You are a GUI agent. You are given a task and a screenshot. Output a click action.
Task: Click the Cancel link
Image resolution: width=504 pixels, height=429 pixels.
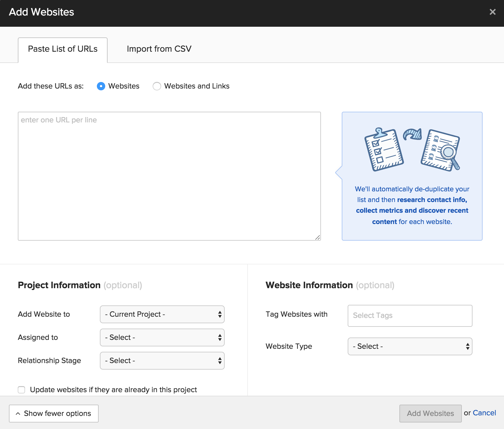484,413
